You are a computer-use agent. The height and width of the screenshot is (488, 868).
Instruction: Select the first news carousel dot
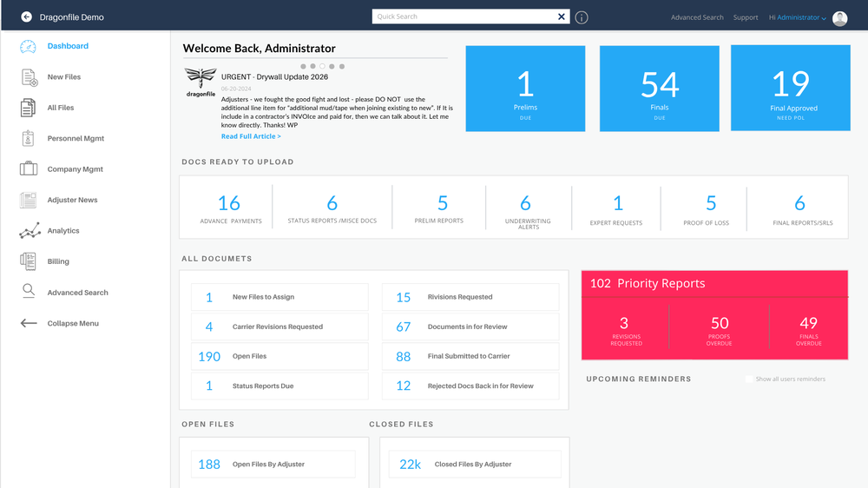(303, 67)
